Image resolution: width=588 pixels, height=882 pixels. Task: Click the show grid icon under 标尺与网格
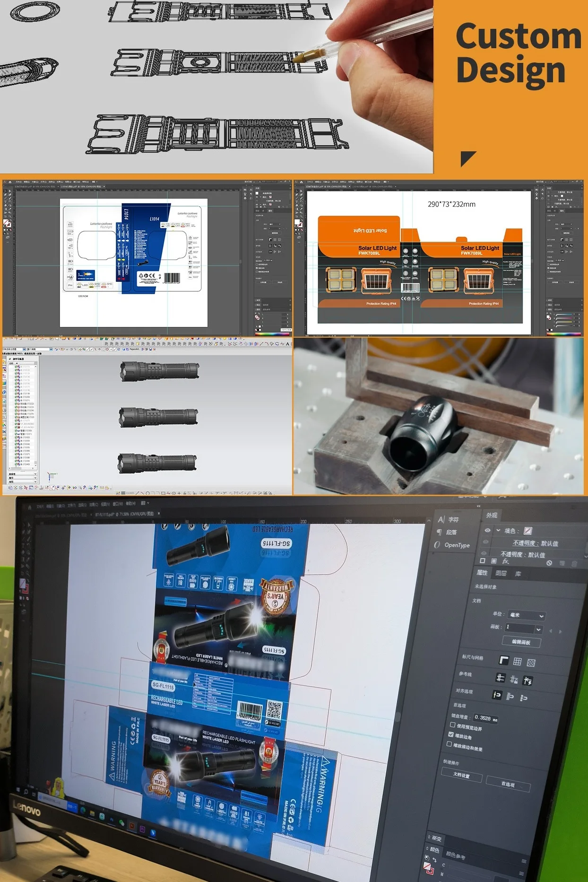pyautogui.click(x=518, y=661)
